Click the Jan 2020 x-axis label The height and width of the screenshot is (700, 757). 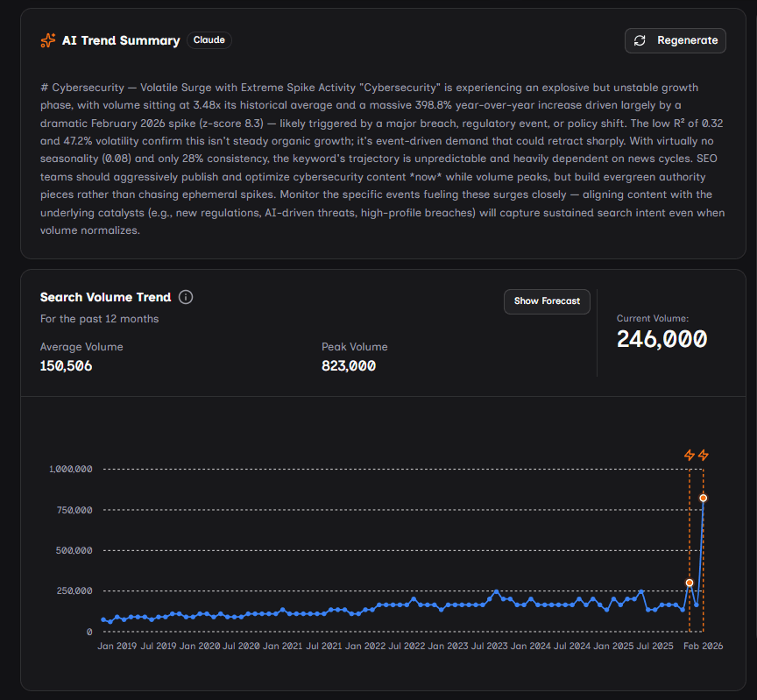pos(200,646)
